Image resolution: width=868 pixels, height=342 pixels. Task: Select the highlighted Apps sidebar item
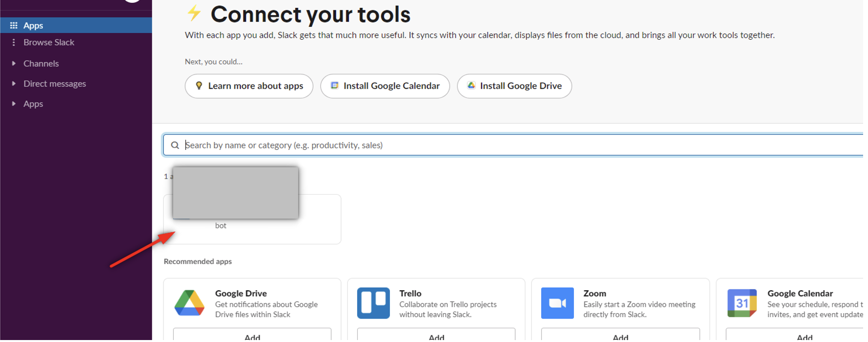pyautogui.click(x=33, y=25)
